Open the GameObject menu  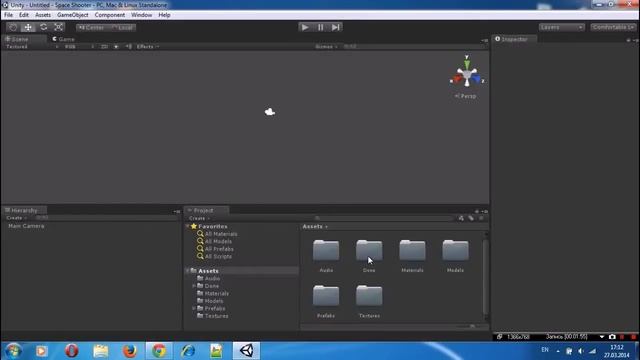[x=73, y=15]
